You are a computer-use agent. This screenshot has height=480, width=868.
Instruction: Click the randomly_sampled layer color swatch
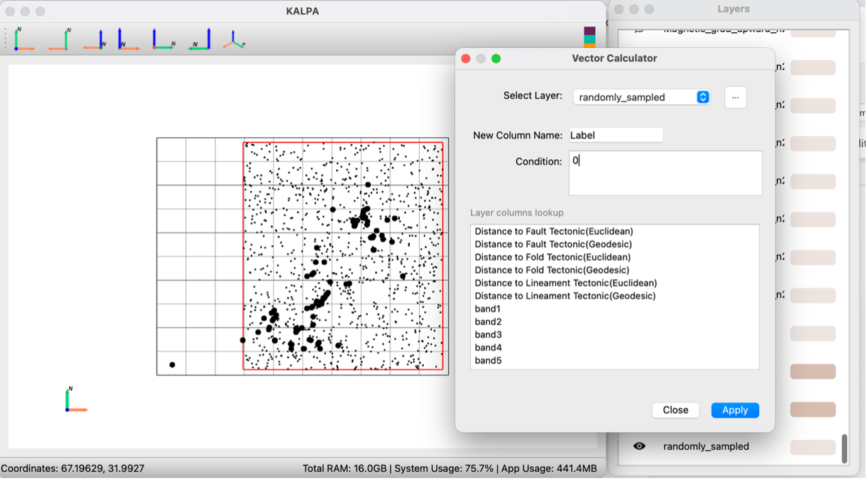tap(813, 447)
